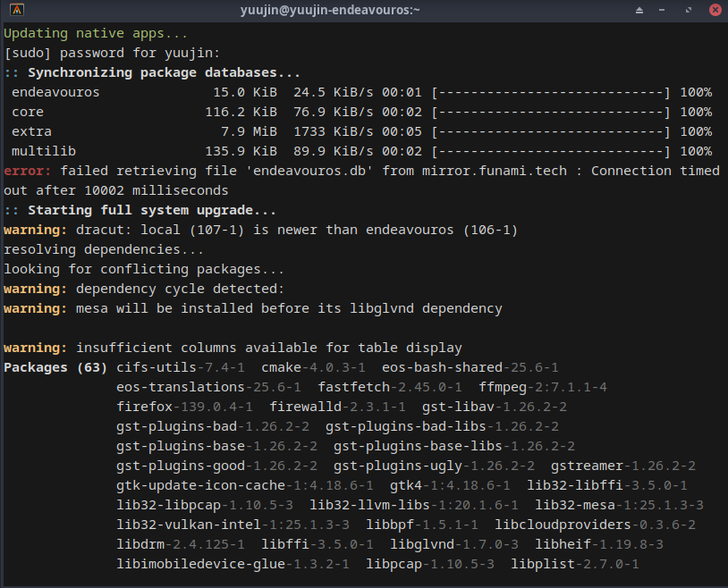Click 'insufficient columns available' warning

click(x=269, y=348)
